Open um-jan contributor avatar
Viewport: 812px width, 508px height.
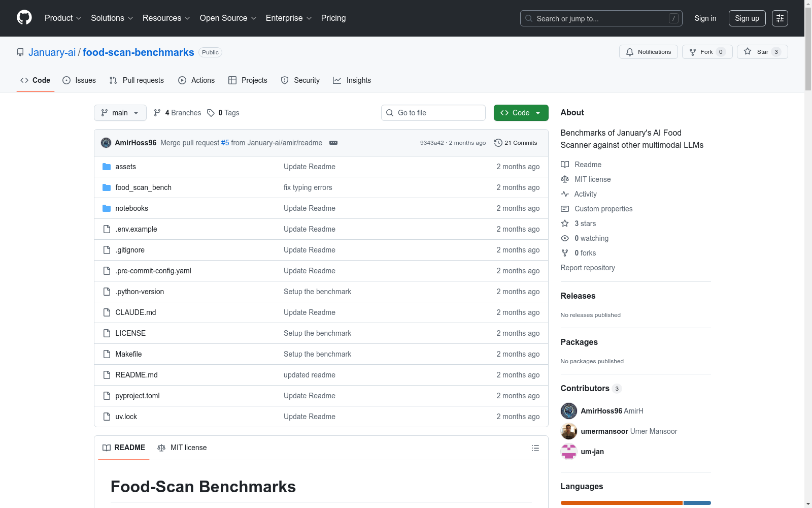point(569,452)
